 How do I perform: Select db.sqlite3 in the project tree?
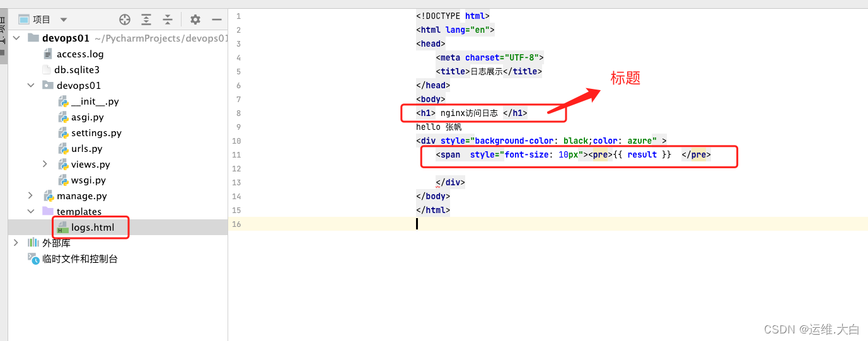pos(77,70)
